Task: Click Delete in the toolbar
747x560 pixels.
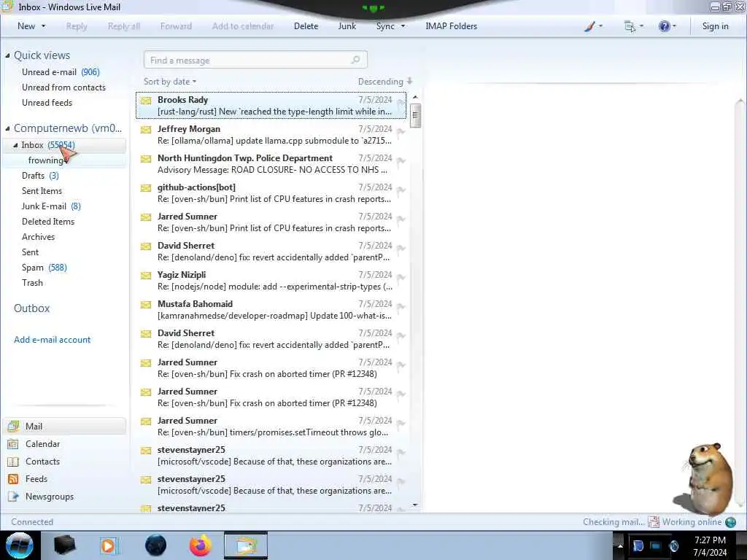Action: coord(306,26)
